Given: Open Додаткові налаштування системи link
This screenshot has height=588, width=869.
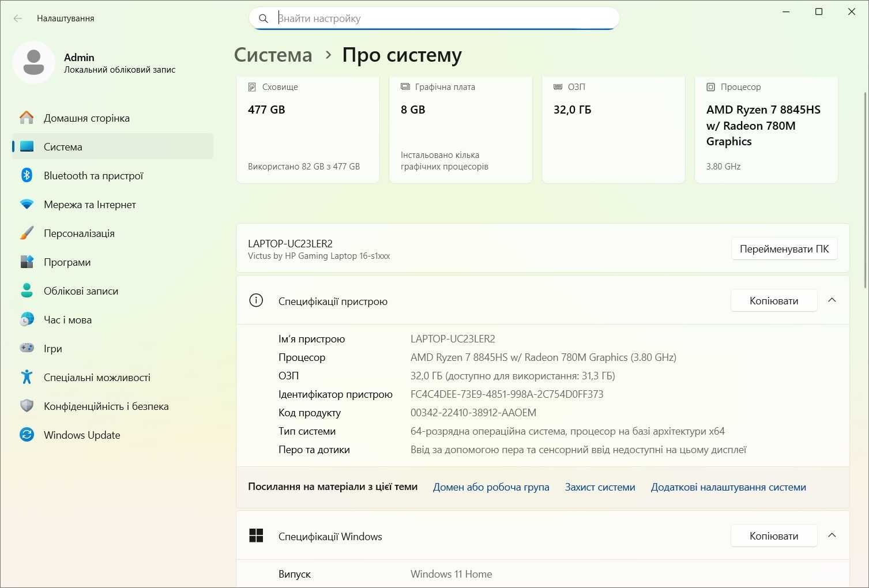Looking at the screenshot, I should pyautogui.click(x=728, y=487).
